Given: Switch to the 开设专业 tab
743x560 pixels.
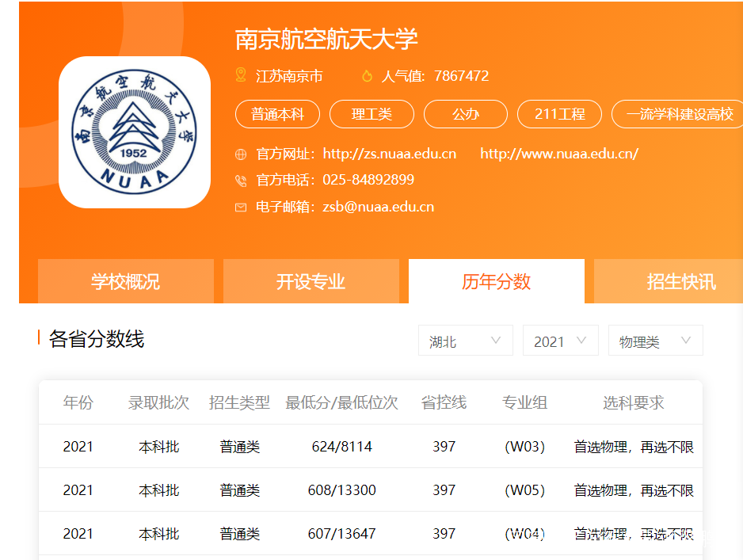Looking at the screenshot, I should coord(311,281).
